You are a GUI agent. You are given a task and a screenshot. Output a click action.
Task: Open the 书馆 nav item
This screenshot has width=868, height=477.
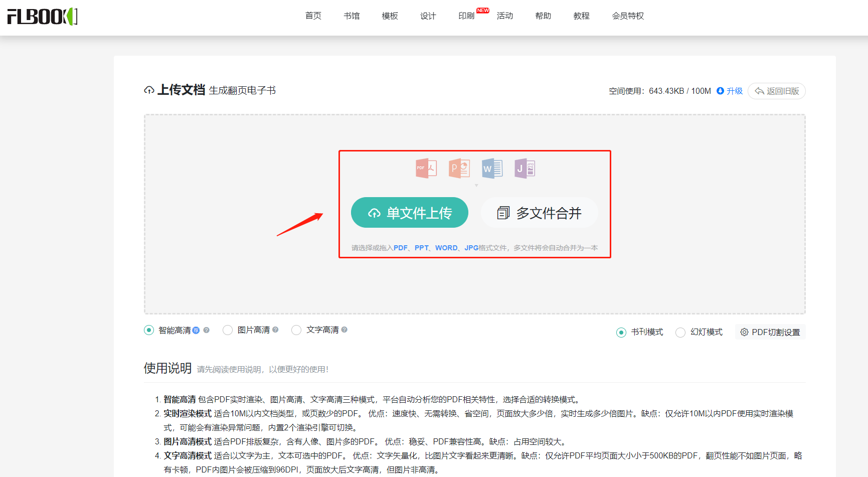352,16
